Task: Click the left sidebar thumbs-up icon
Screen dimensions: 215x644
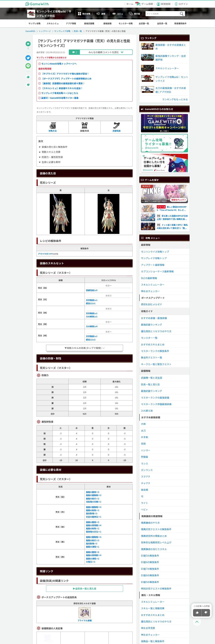Action: [x=28, y=77]
